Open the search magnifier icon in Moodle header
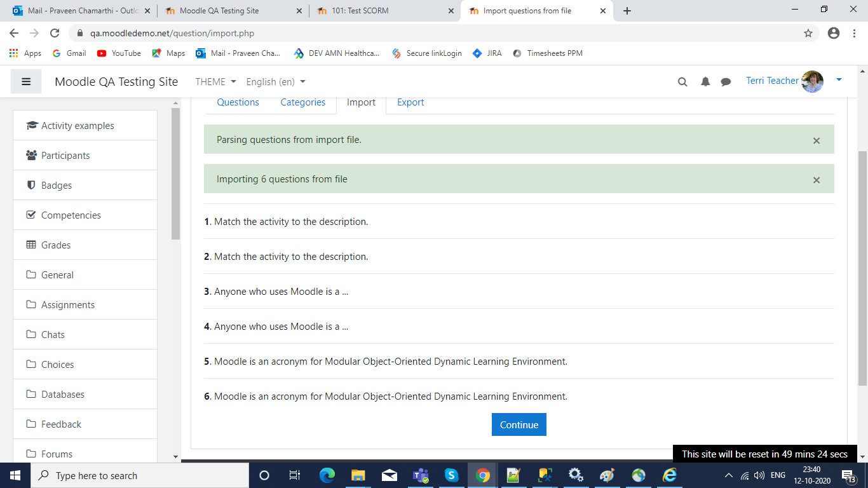This screenshot has height=488, width=868. click(682, 81)
